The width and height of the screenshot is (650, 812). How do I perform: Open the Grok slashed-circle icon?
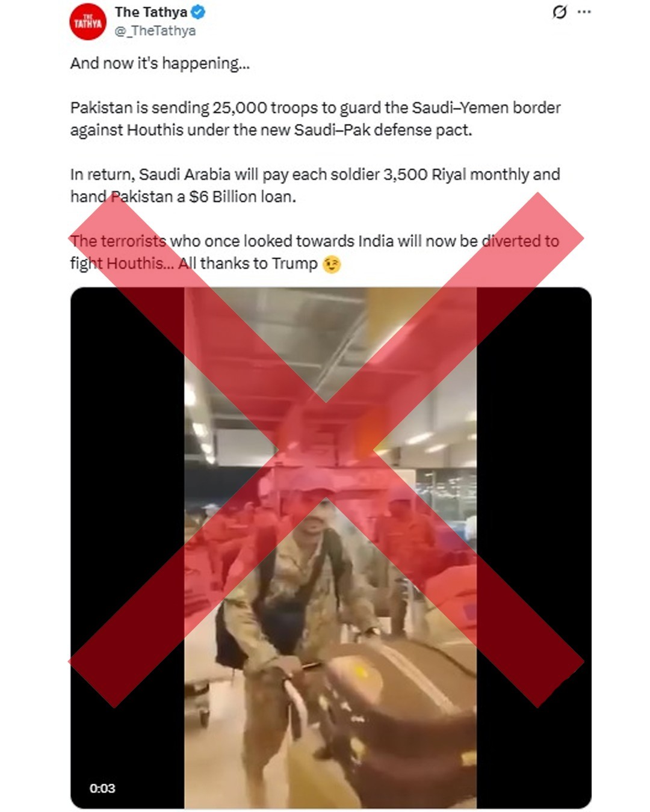click(x=559, y=12)
